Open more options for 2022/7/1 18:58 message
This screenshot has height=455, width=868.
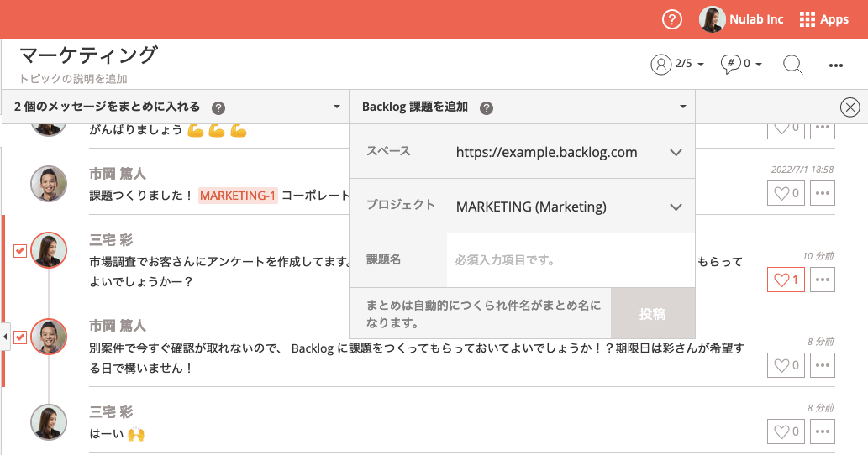pyautogui.click(x=822, y=193)
